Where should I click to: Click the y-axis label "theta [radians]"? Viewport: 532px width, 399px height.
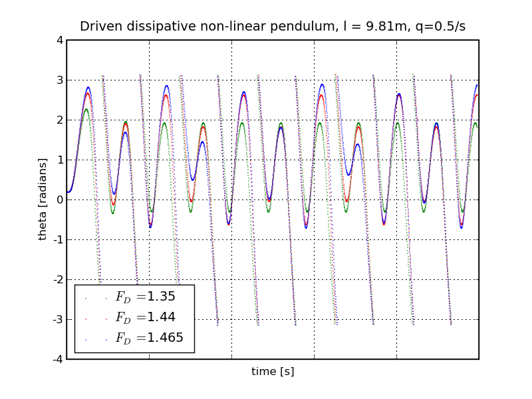(x=42, y=199)
